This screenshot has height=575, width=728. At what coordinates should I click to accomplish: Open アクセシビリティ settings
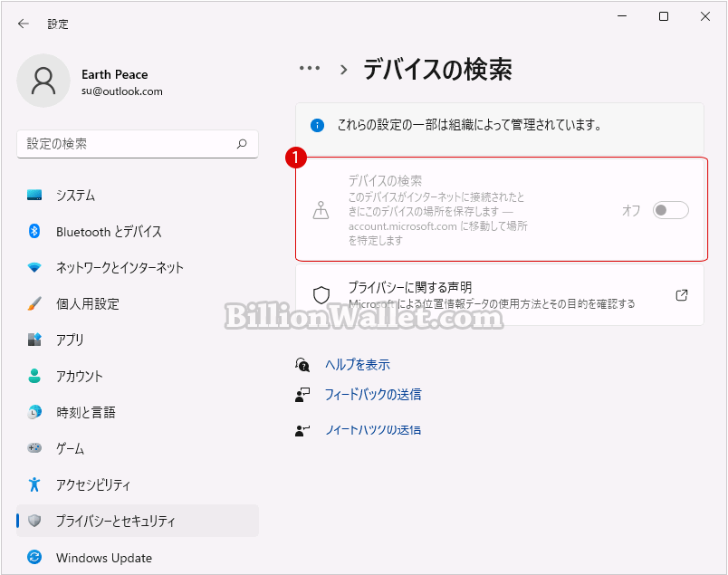[138, 484]
